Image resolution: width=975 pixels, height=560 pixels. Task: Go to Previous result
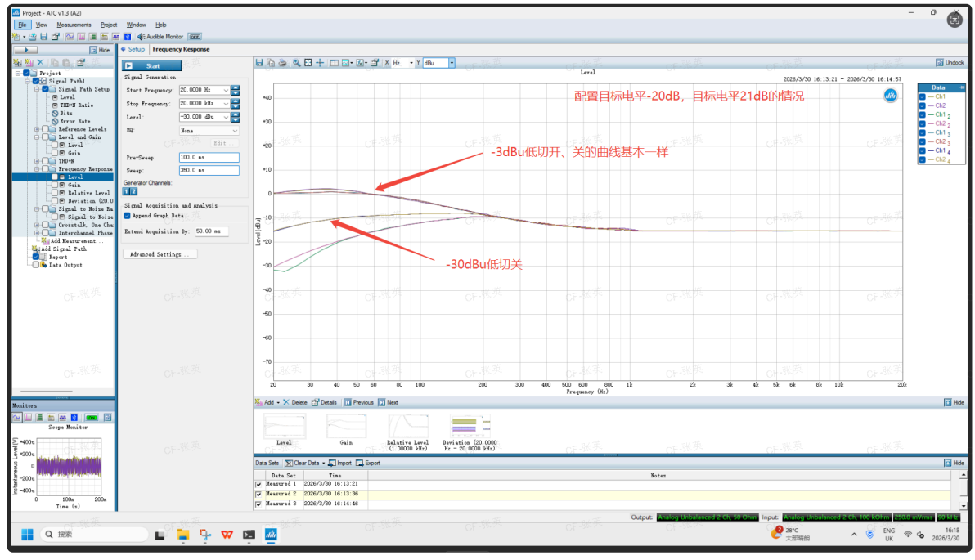pos(359,403)
